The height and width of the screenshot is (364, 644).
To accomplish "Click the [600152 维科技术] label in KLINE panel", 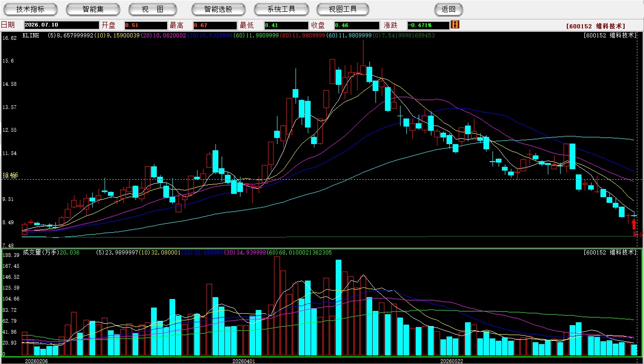I will pos(611,35).
